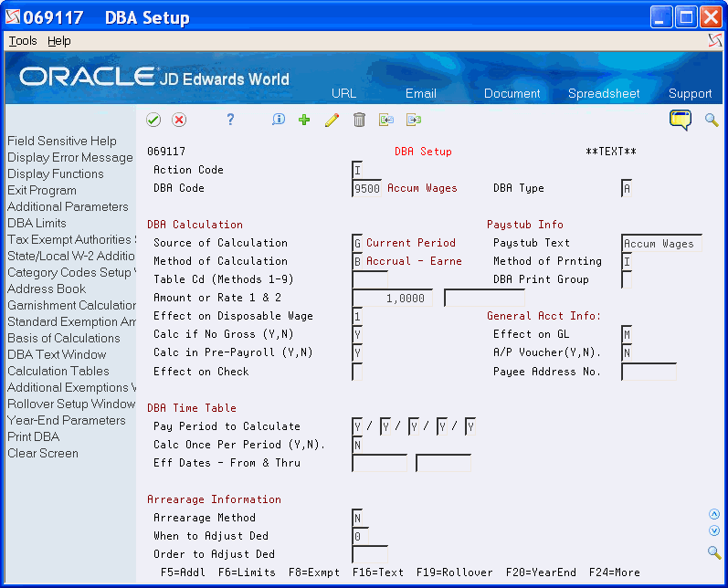This screenshot has height=588, width=728.
Task: Click the Support header link
Action: point(690,93)
